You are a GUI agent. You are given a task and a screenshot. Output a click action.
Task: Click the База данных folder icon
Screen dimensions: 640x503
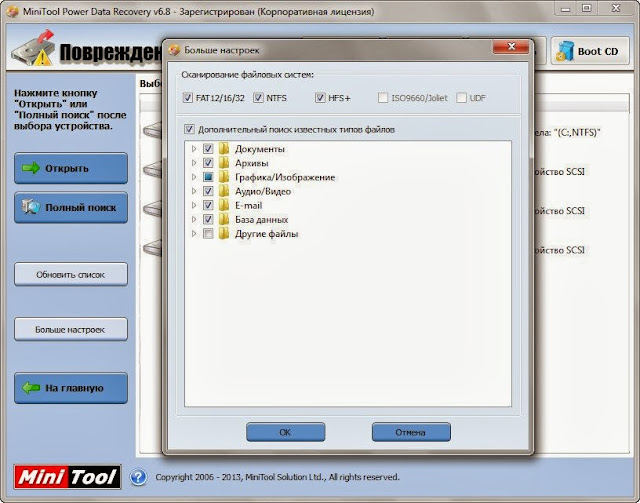[224, 220]
